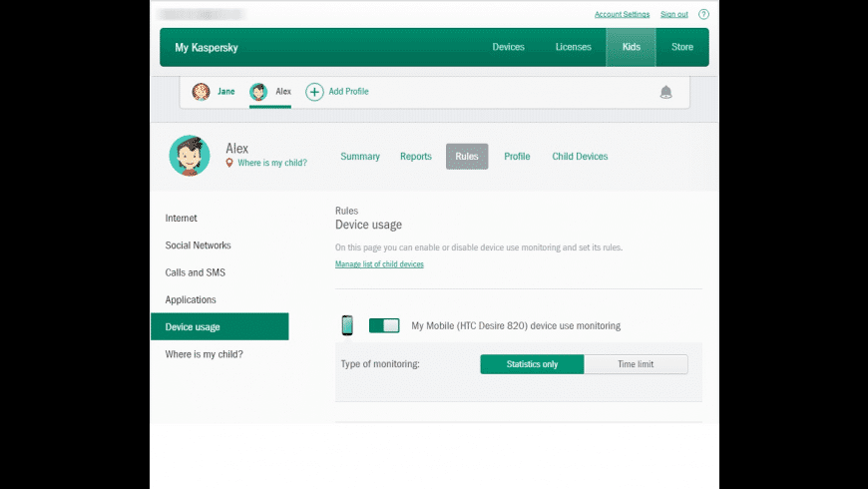The image size is (868, 489).
Task: Click Where is my child? link under Alex
Action: coord(271,163)
